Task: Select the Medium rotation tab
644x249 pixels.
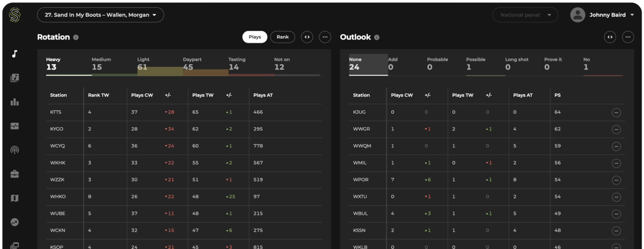Action: (x=101, y=63)
